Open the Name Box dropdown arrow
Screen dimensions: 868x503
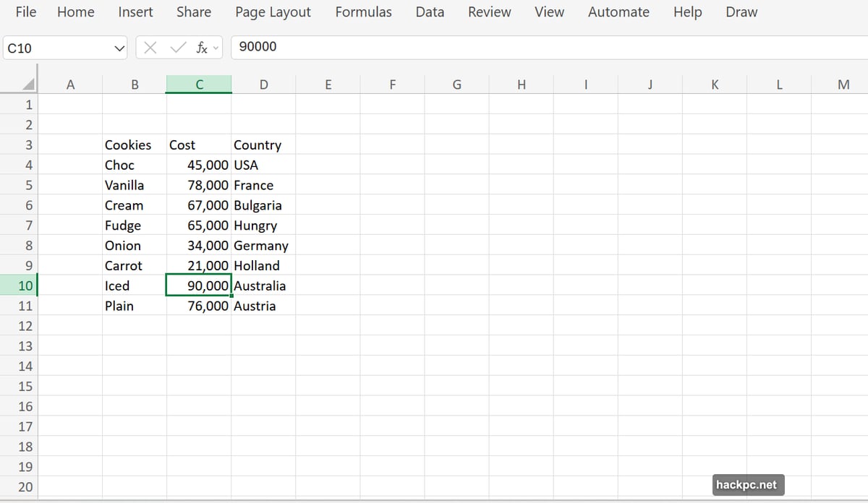click(118, 48)
